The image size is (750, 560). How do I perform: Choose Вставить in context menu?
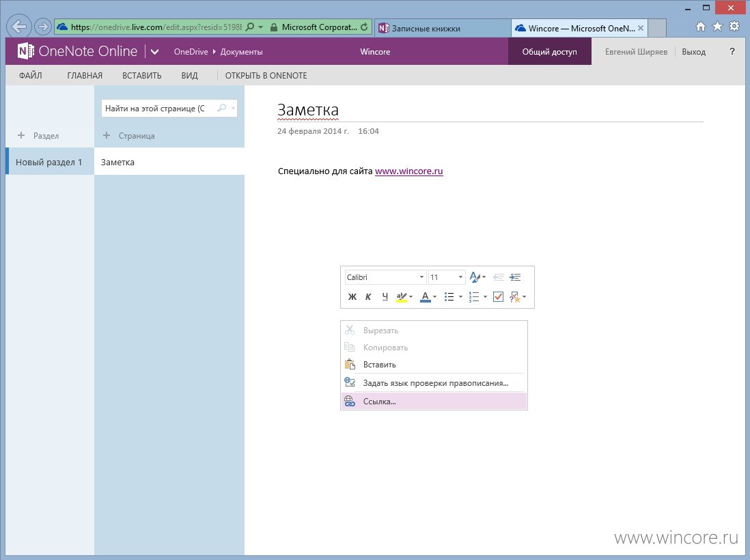[x=434, y=365]
